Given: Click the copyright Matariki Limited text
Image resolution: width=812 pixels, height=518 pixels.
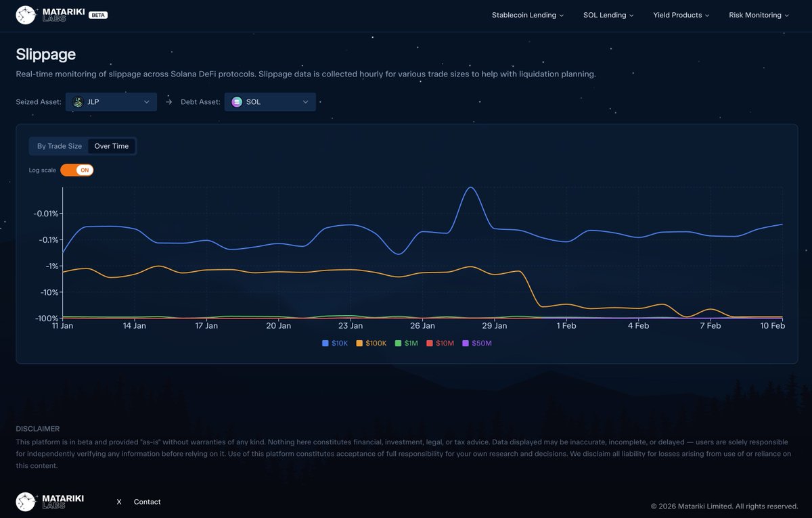Looking at the screenshot, I should [725, 506].
